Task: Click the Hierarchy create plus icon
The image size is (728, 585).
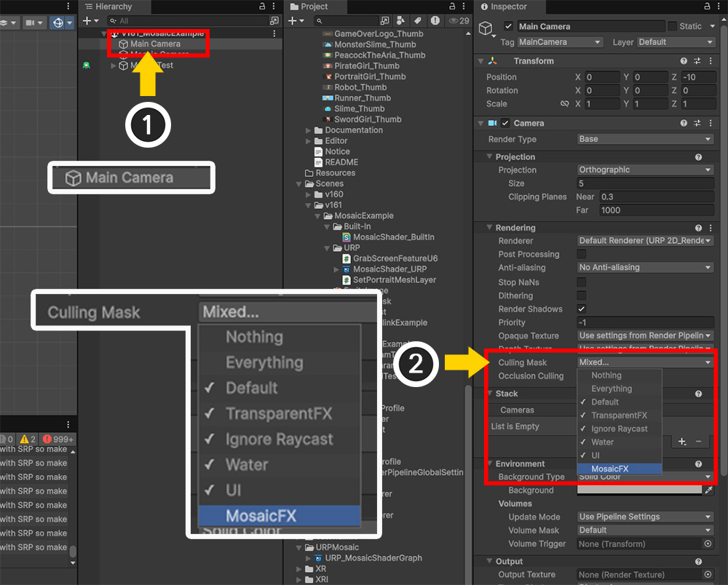Action: point(87,21)
